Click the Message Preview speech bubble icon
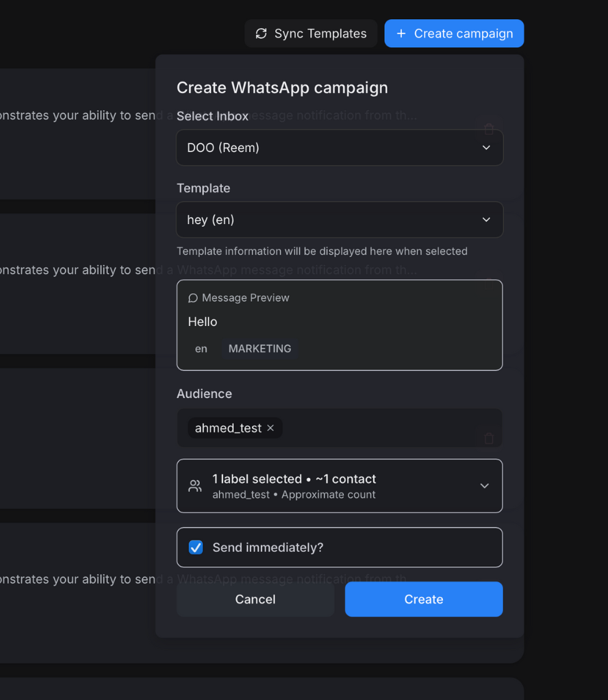608x700 pixels. point(193,298)
